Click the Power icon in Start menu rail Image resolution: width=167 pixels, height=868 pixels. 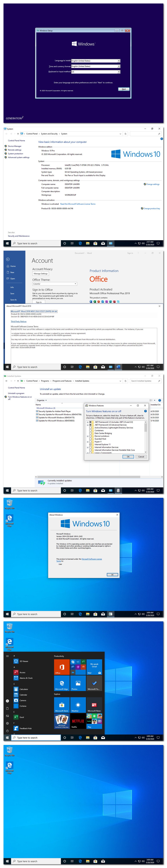click(x=7, y=731)
